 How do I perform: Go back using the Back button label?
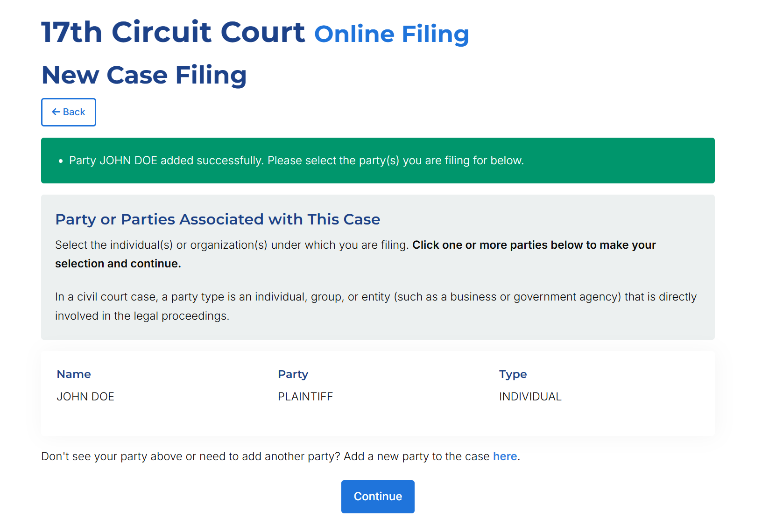[74, 112]
